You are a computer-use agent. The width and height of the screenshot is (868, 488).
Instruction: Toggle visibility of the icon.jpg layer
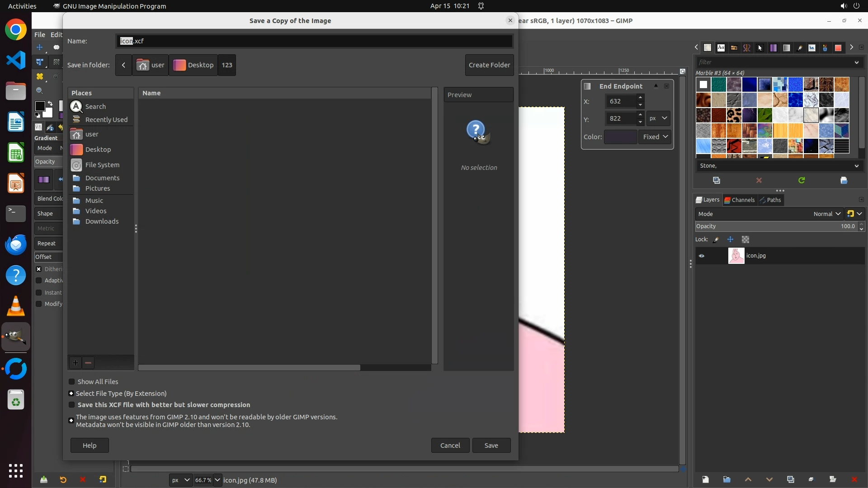[x=702, y=256]
